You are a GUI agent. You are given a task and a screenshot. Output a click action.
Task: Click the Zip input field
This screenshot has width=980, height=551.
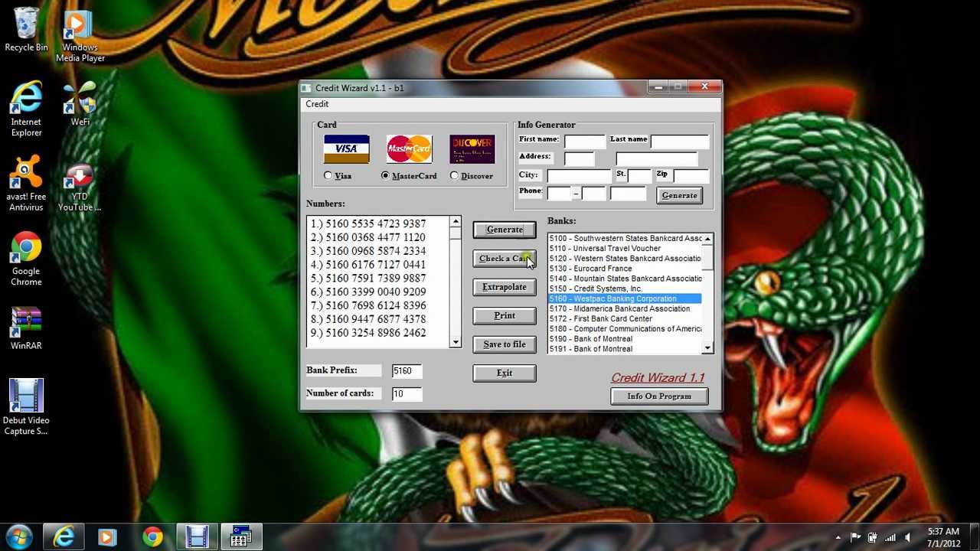tap(691, 176)
